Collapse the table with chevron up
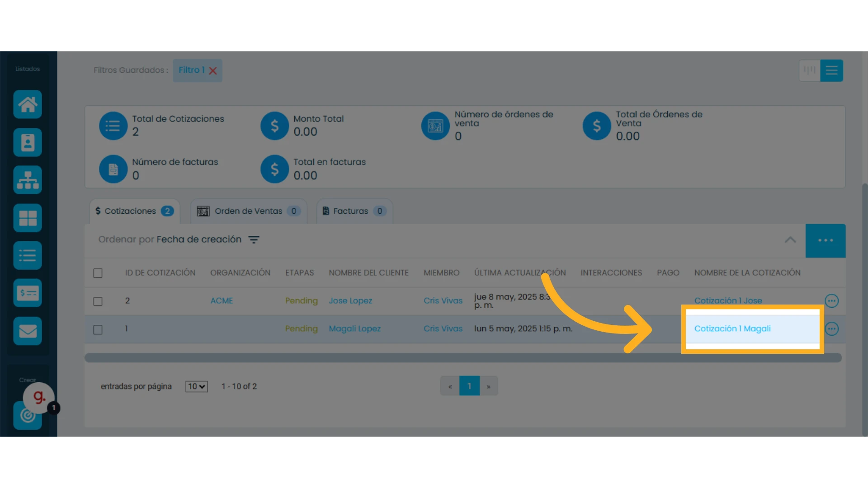This screenshot has height=488, width=868. point(790,240)
